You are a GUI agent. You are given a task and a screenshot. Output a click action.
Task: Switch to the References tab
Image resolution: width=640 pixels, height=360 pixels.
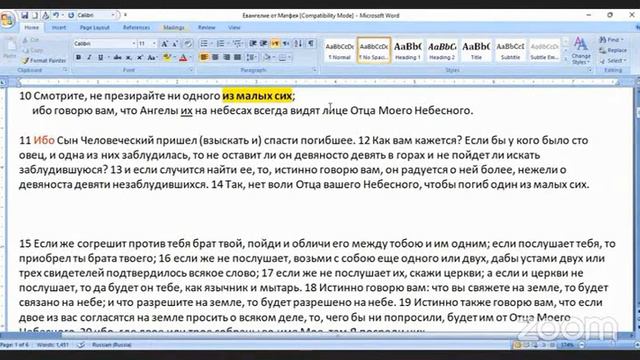136,28
